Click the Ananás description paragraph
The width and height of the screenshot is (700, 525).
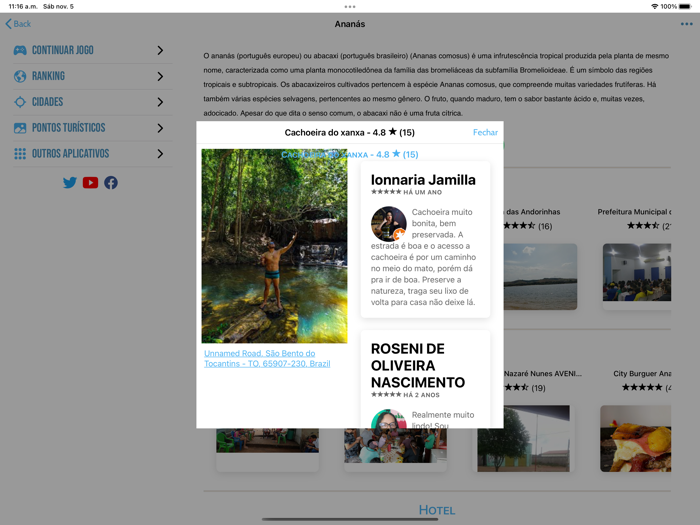437,84
